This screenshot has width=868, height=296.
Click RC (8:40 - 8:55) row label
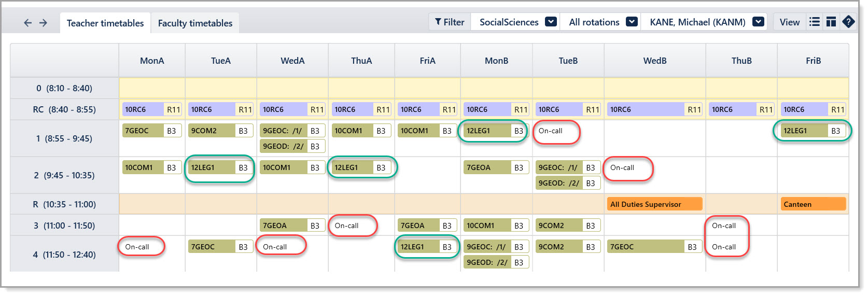coord(64,109)
